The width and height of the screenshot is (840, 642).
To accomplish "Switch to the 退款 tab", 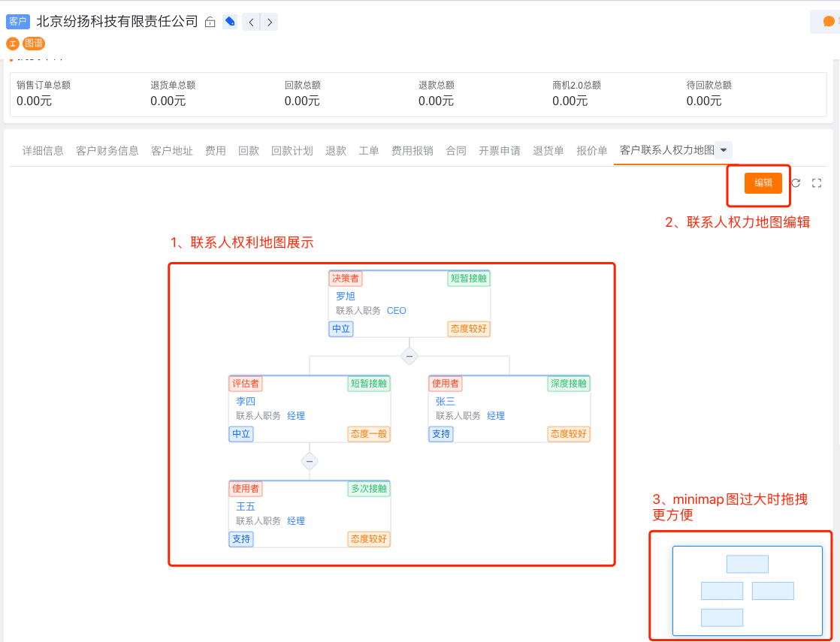I will point(336,151).
